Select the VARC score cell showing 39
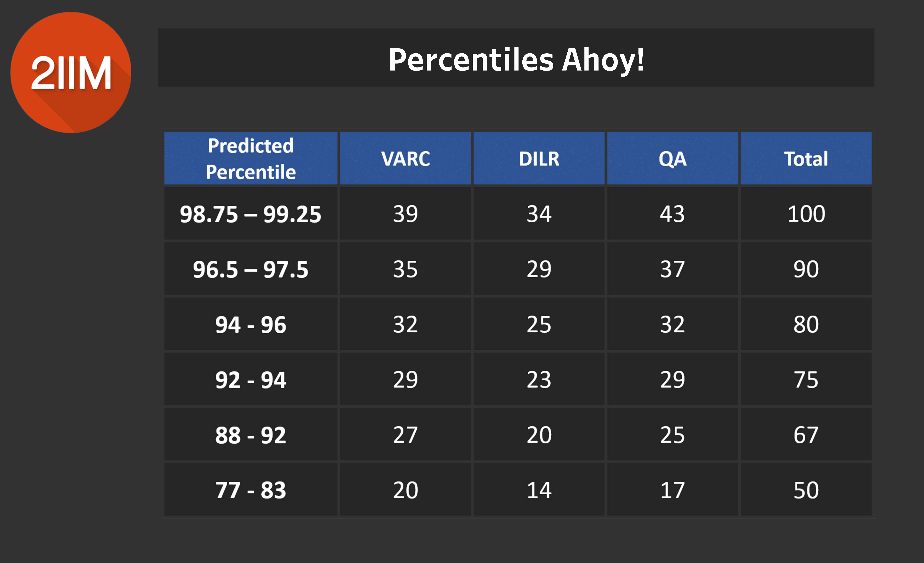This screenshot has width=924, height=563. 405,214
